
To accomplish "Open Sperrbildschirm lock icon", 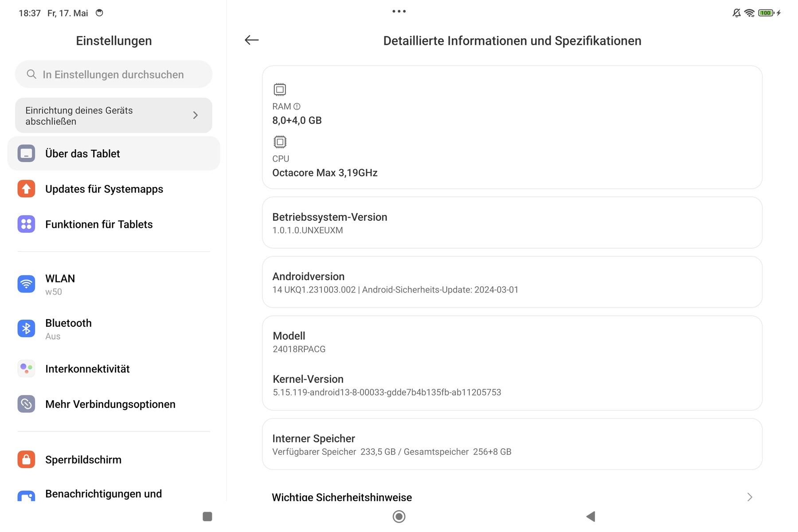I will [x=26, y=459].
